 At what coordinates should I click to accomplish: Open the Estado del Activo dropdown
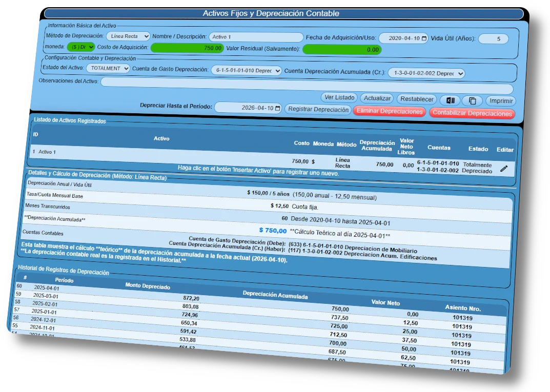(x=108, y=68)
